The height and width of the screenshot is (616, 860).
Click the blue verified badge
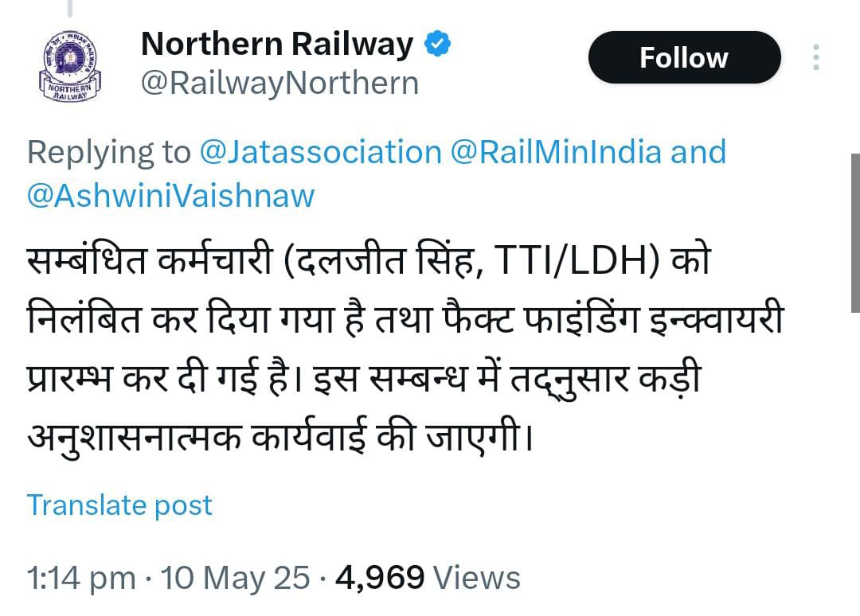tap(438, 44)
